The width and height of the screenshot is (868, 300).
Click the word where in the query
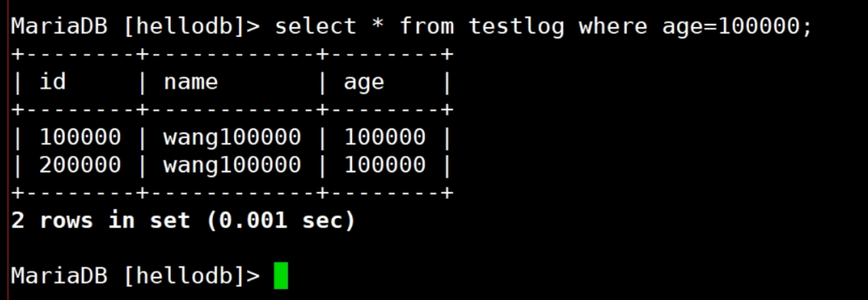(613, 26)
